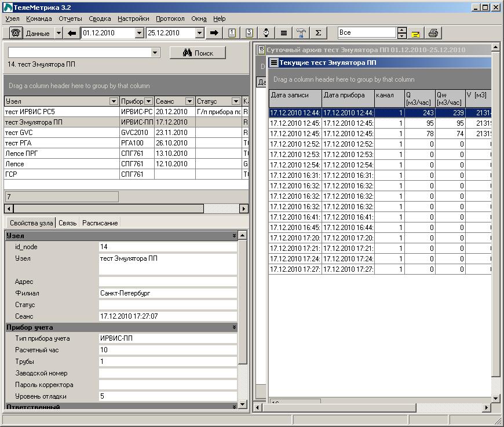The width and height of the screenshot is (504, 427).
Task: Click the telephone icon in the toolbar
Action: click(x=16, y=33)
